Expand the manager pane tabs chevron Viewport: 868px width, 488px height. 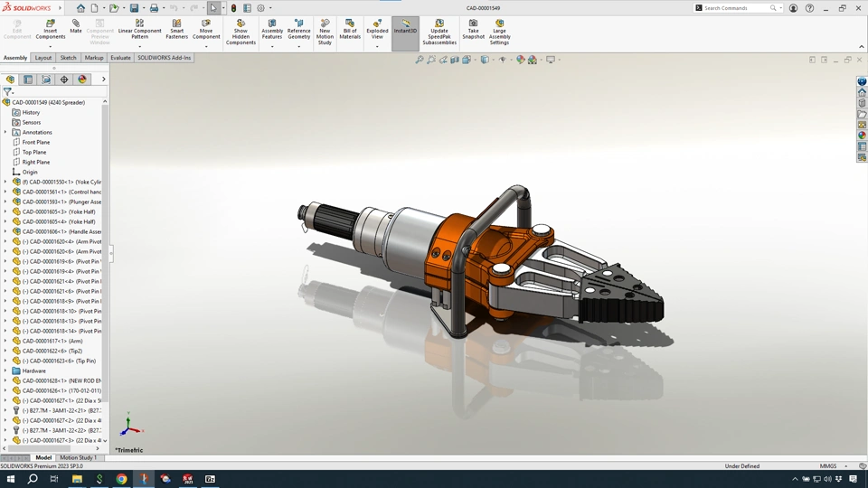(x=103, y=80)
